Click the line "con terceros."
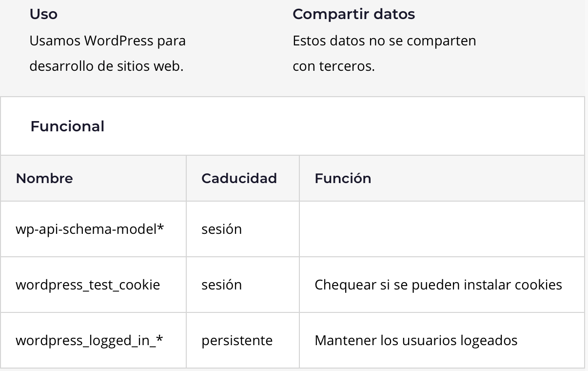The width and height of the screenshot is (588, 371). (x=333, y=66)
